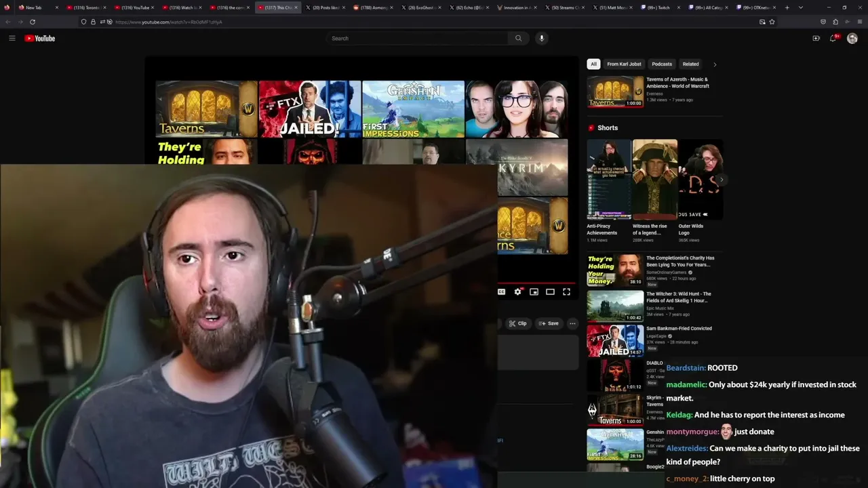Open video settings gear
This screenshot has width=868, height=488.
[517, 291]
